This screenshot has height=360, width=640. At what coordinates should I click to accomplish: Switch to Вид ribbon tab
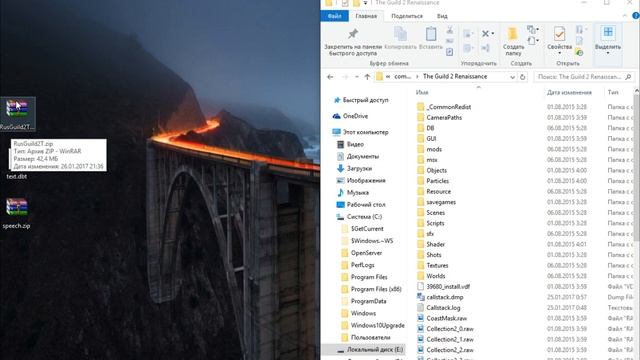coord(442,16)
